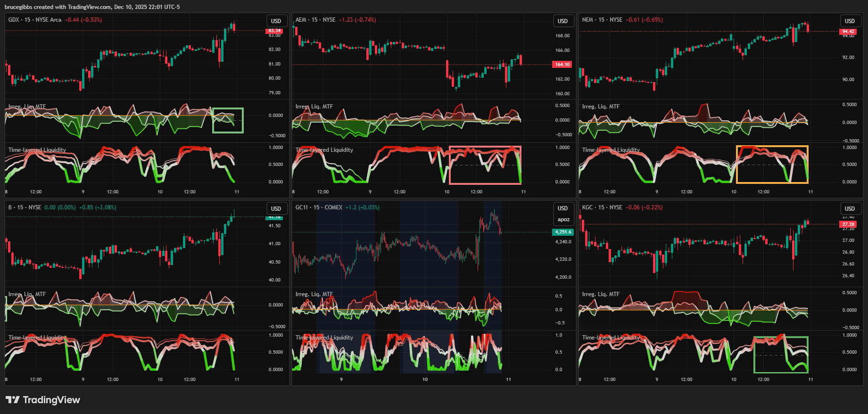Click the apoz unit label on GC1! chart
Image resolution: width=868 pixels, height=414 pixels.
tap(563, 219)
